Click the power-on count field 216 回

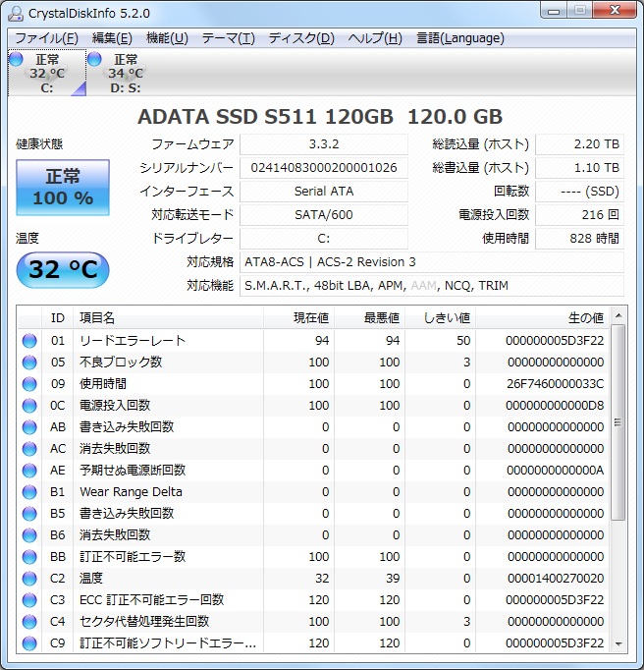tap(579, 215)
